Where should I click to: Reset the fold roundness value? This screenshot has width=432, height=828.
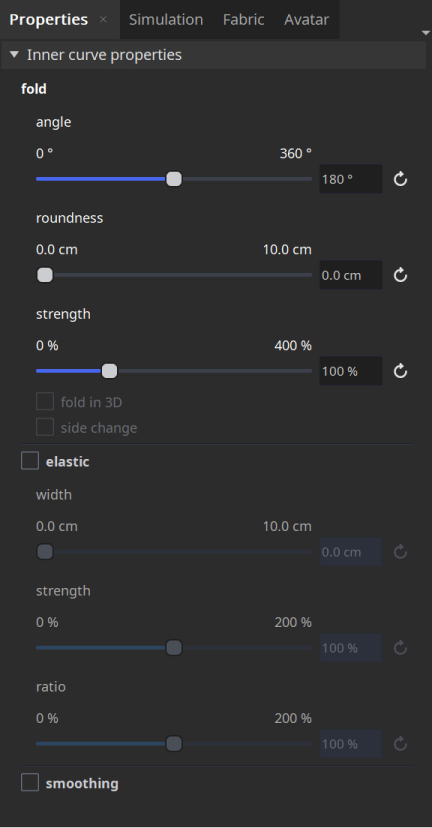click(400, 275)
